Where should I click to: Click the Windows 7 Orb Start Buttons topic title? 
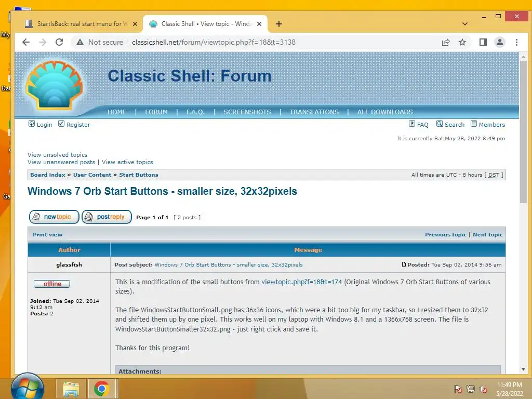(x=162, y=191)
